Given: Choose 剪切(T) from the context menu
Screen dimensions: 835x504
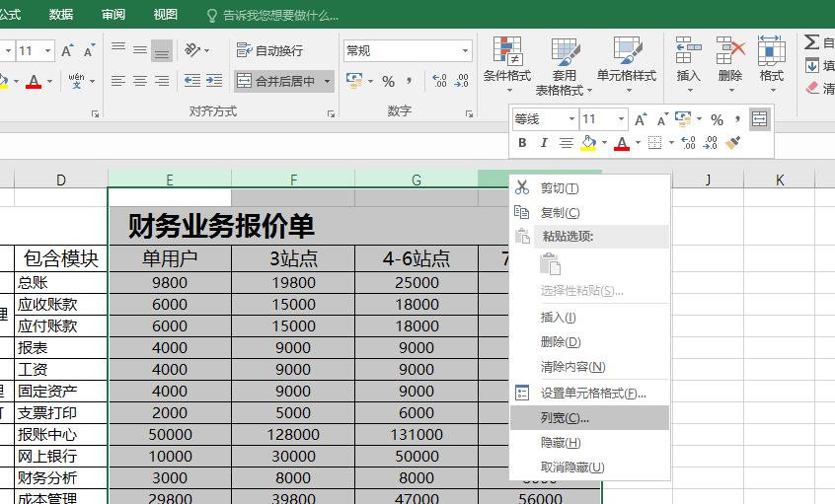Looking at the screenshot, I should coord(589,188).
